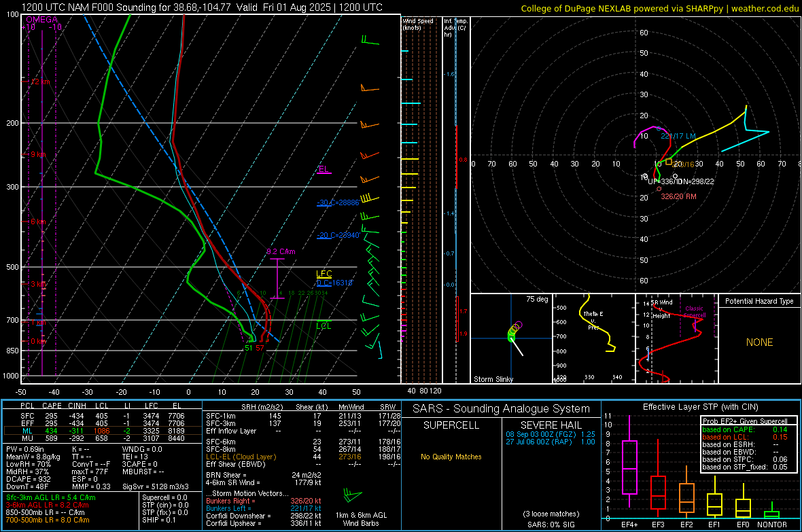Click the Effective Layer STP (with CIN) title
Viewport: 802px width, 532px height.
(x=700, y=407)
